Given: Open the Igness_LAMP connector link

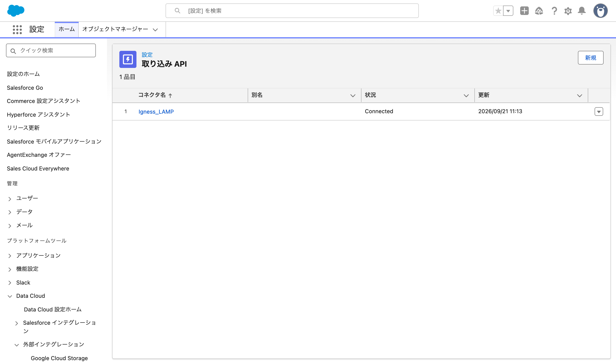Looking at the screenshot, I should pyautogui.click(x=156, y=112).
